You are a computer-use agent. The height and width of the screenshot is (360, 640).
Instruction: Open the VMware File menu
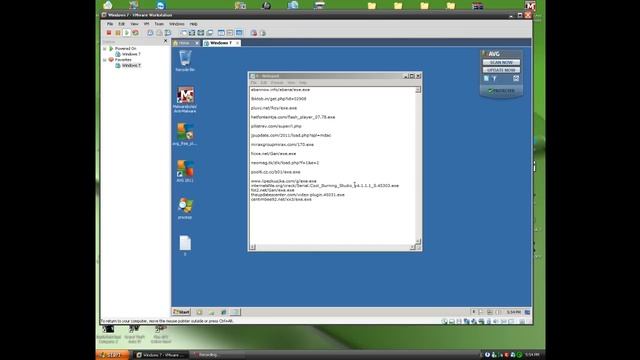(x=110, y=24)
